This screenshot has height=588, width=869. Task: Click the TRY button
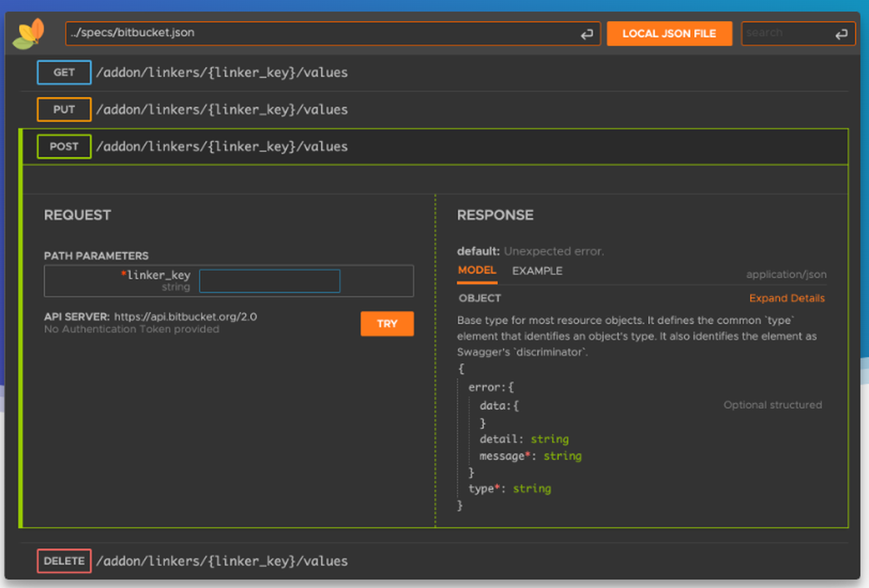(x=387, y=324)
